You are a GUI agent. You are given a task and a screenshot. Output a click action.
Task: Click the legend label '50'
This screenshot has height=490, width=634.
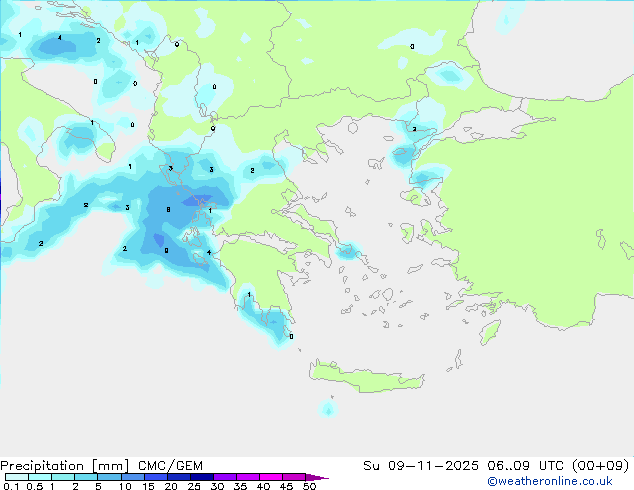pos(309,486)
